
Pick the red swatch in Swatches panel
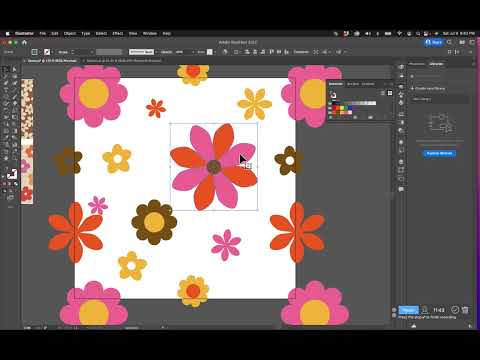pyautogui.click(x=335, y=108)
